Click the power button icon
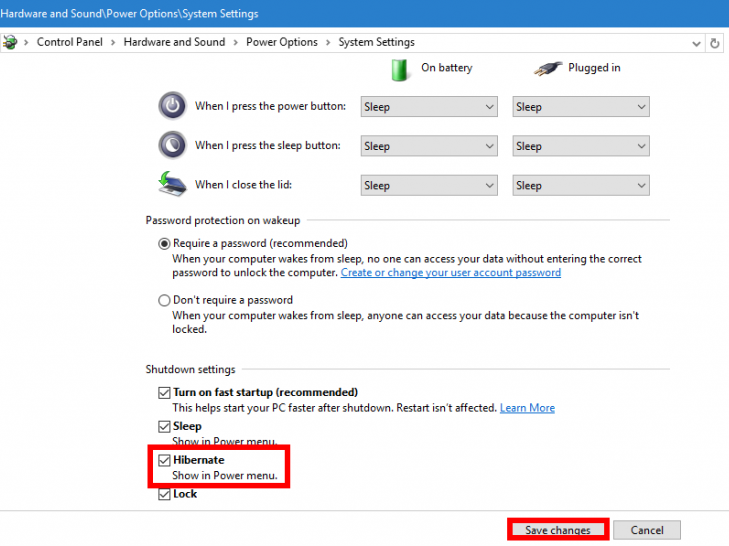Screen dimensions: 729x546 (172, 106)
